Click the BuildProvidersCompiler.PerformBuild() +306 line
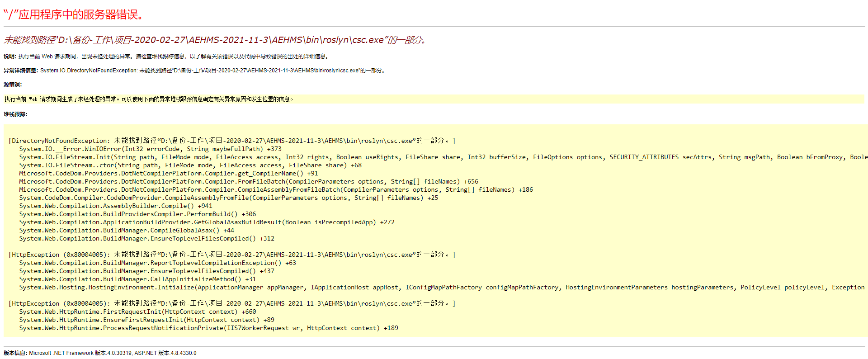 [137, 214]
